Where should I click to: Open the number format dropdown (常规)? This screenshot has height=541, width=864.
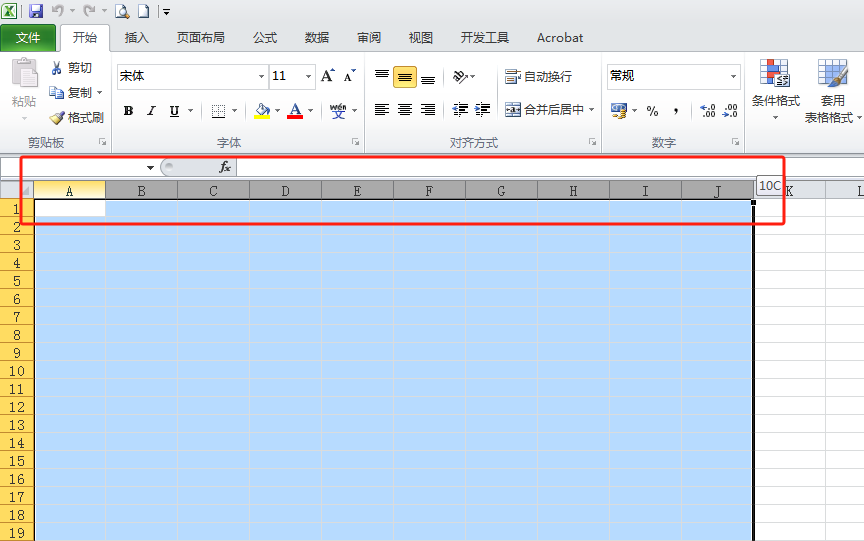pos(733,77)
